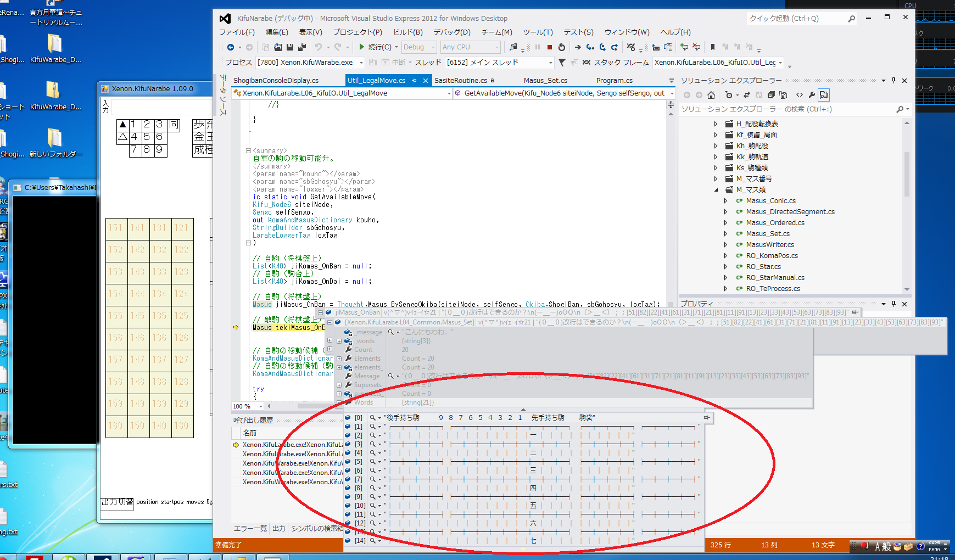Expand the Kh_駒配役 folder node
The width and height of the screenshot is (955, 560).
(716, 146)
